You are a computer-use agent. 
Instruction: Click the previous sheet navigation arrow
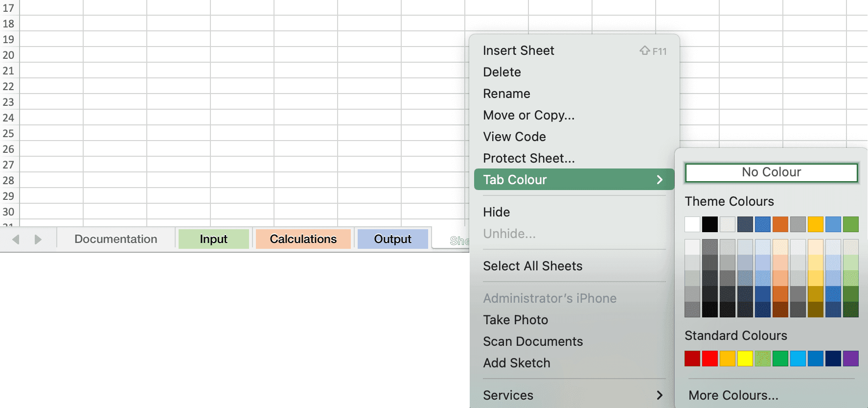(x=16, y=239)
